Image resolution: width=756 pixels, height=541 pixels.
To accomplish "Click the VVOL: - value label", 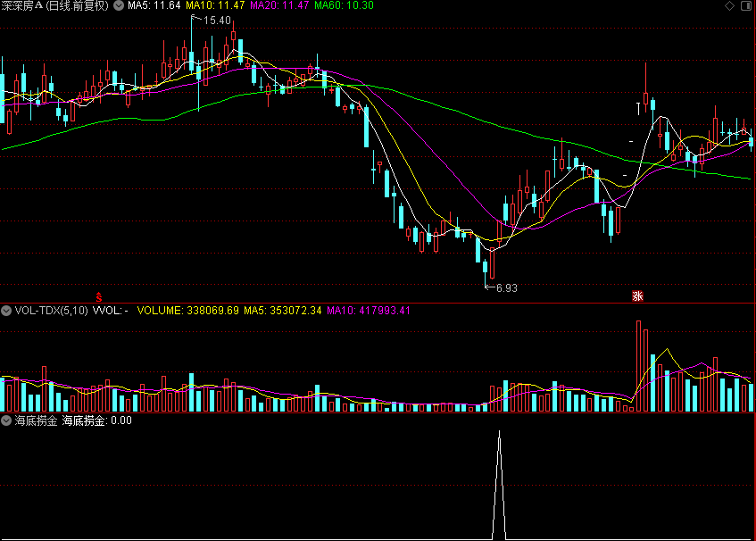I will (111, 311).
